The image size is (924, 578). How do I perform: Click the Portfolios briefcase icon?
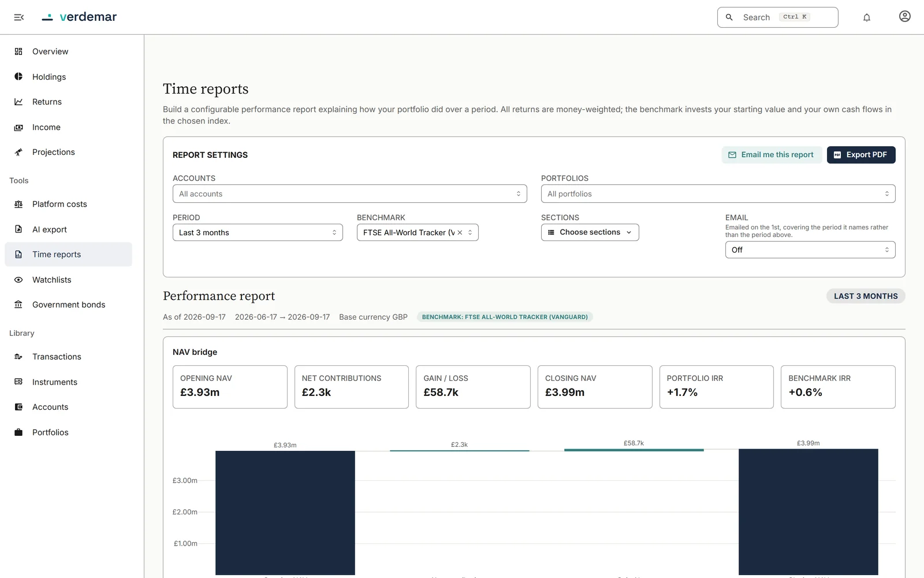(18, 432)
